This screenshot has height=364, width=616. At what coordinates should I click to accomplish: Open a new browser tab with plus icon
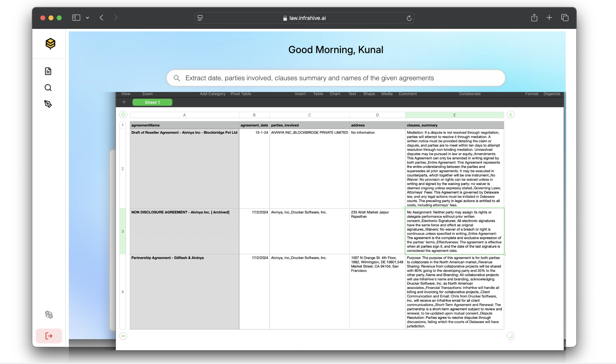coord(549,18)
